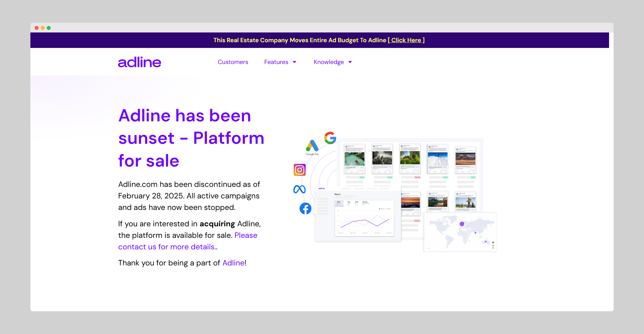Click the adline logo
Image resolution: width=644 pixels, height=334 pixels.
click(x=139, y=62)
